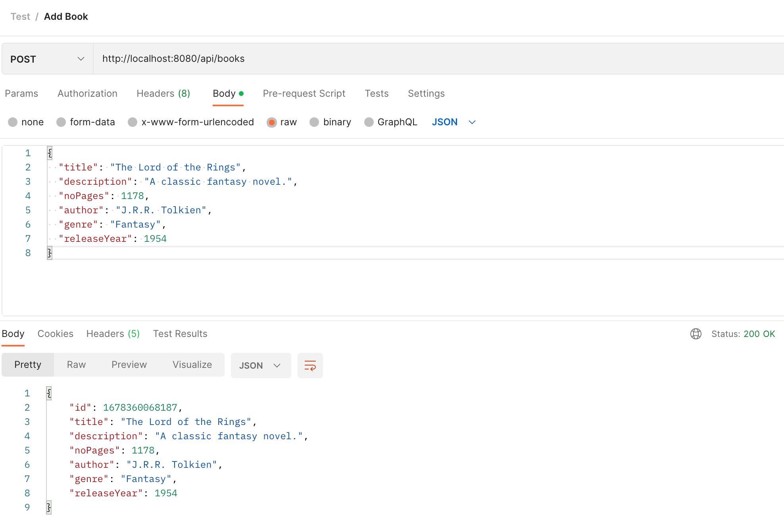784x532 pixels.
Task: Open the response JSON format dropdown
Action: pos(261,366)
